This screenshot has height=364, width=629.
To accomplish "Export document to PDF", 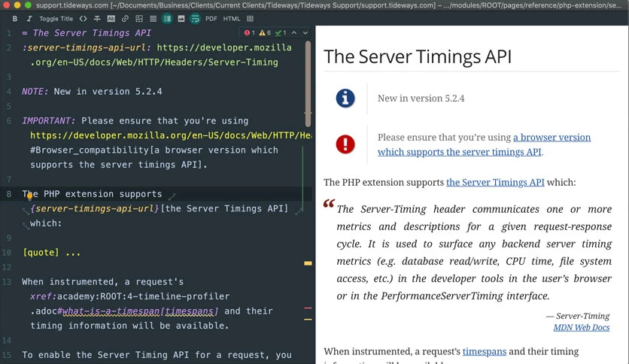I will [211, 19].
